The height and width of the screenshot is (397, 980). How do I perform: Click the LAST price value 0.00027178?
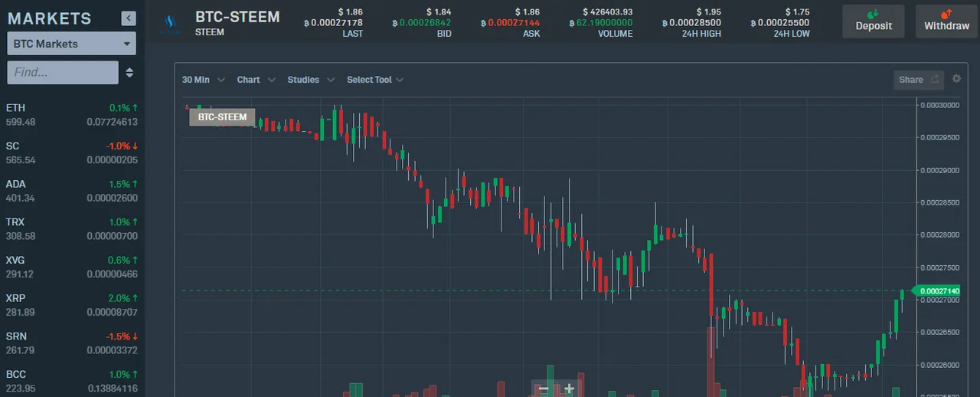coord(332,23)
